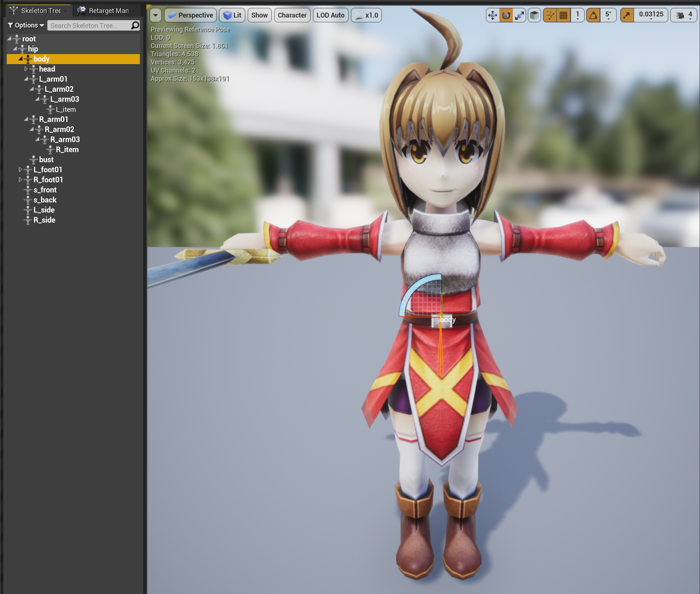Select the L_side bone
Screen dimensions: 700x594
pos(44,210)
